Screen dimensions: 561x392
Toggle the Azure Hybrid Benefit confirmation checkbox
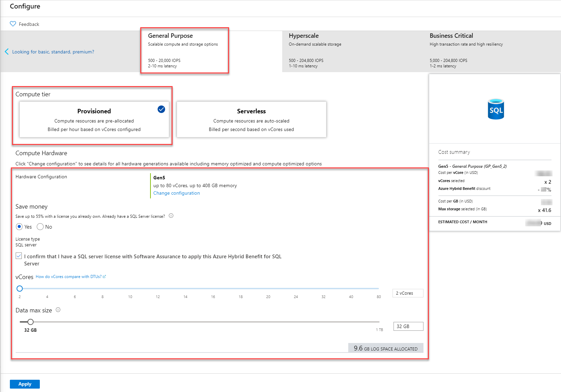[19, 256]
